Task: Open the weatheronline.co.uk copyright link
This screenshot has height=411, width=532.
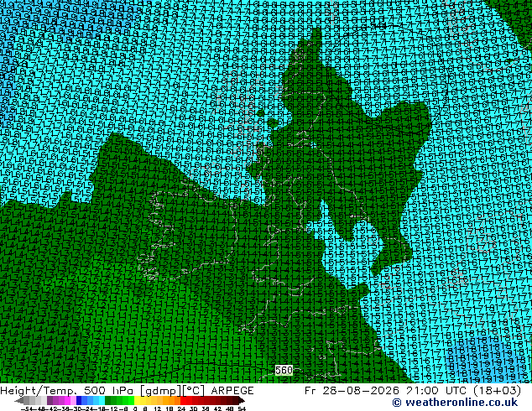Action: pos(455,403)
